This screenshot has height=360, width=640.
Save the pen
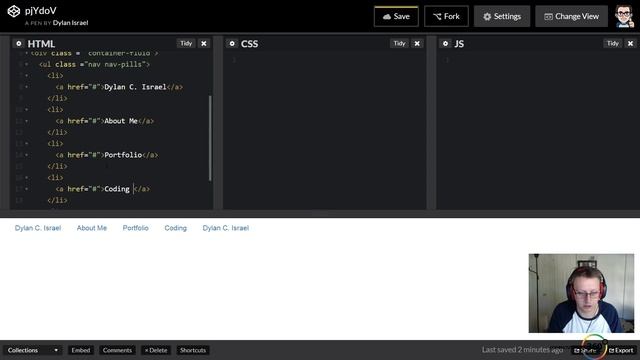[396, 16]
